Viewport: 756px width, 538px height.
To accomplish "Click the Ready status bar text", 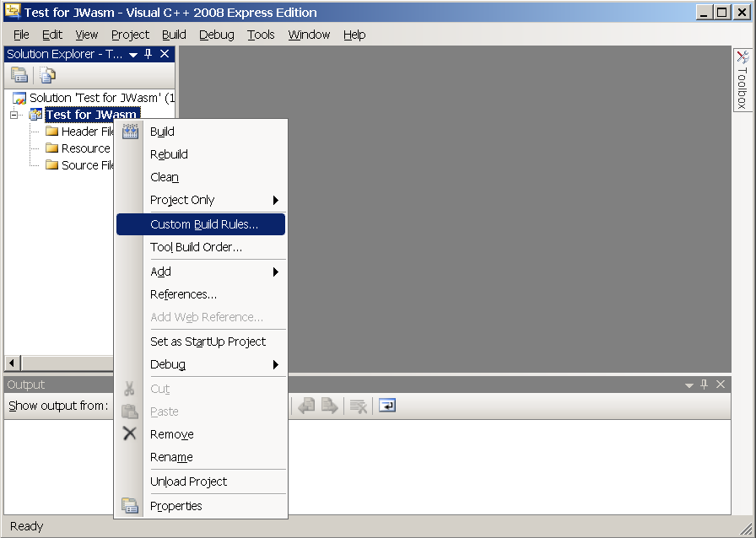I will coord(26,526).
